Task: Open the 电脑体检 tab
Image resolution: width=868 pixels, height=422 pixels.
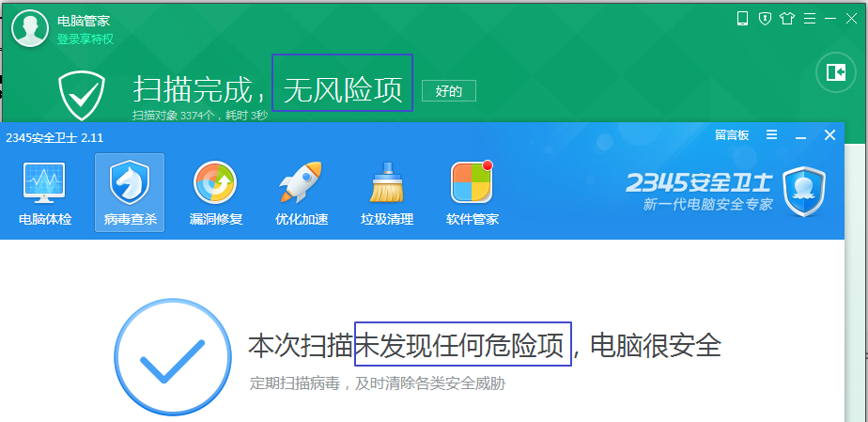Action: 45,193
